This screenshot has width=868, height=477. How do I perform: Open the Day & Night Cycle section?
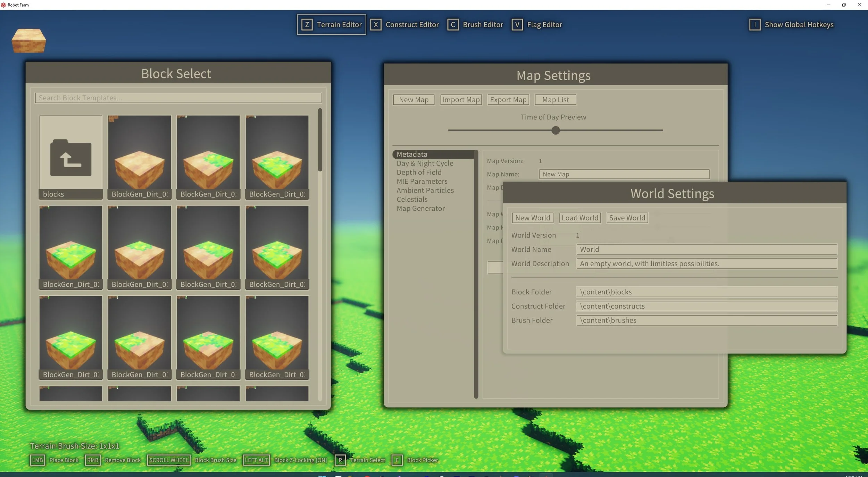click(425, 163)
